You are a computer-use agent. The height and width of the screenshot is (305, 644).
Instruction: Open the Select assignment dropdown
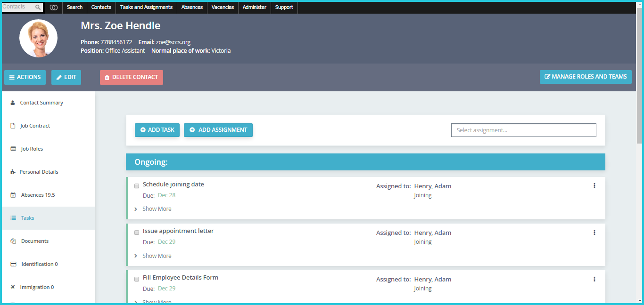(524, 130)
